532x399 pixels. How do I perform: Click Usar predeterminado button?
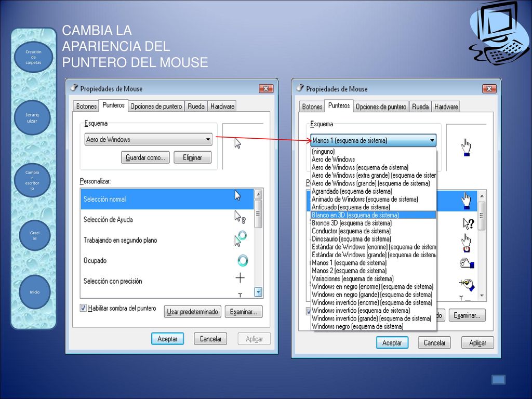[192, 312]
